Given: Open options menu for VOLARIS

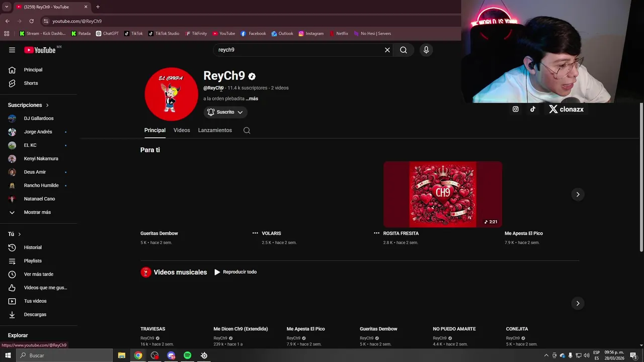Looking at the screenshot, I should click(x=376, y=233).
